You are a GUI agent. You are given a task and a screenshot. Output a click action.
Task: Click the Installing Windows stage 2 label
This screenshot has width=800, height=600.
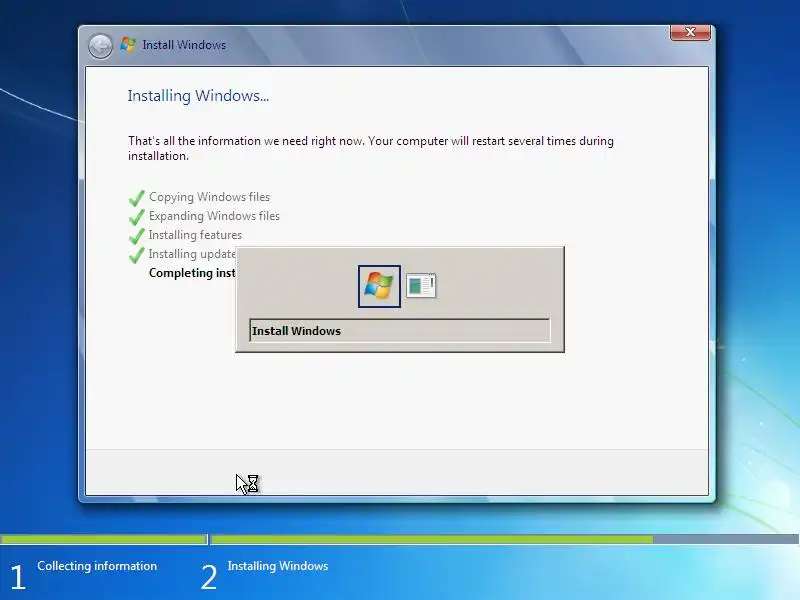pyautogui.click(x=278, y=566)
